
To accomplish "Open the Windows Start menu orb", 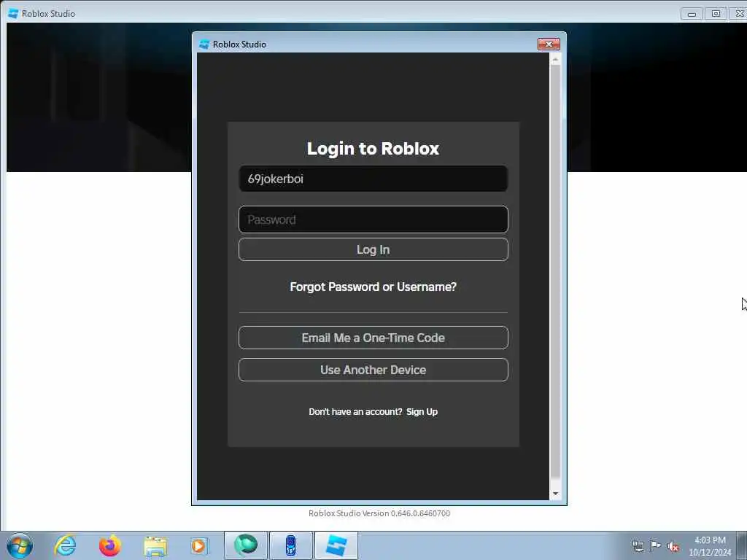I will 20,545.
